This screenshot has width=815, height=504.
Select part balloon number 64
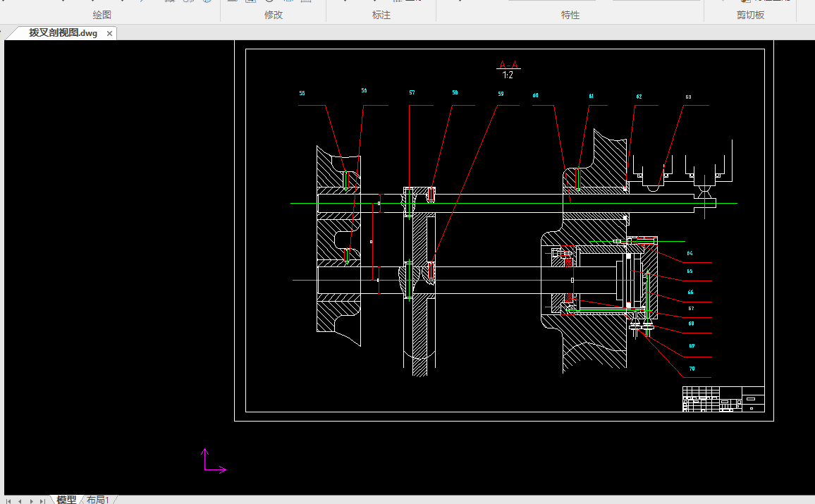(690, 254)
